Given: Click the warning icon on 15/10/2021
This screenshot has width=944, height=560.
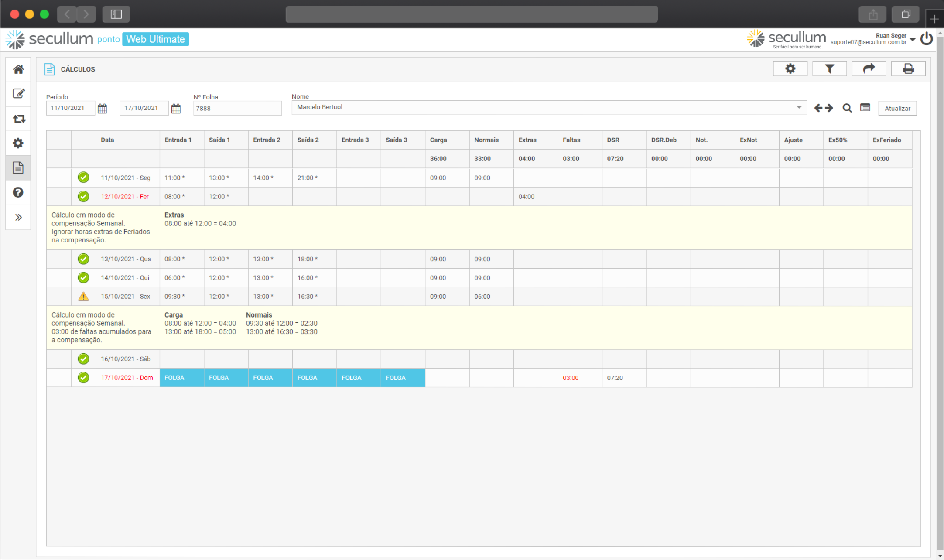Looking at the screenshot, I should pos(83,297).
